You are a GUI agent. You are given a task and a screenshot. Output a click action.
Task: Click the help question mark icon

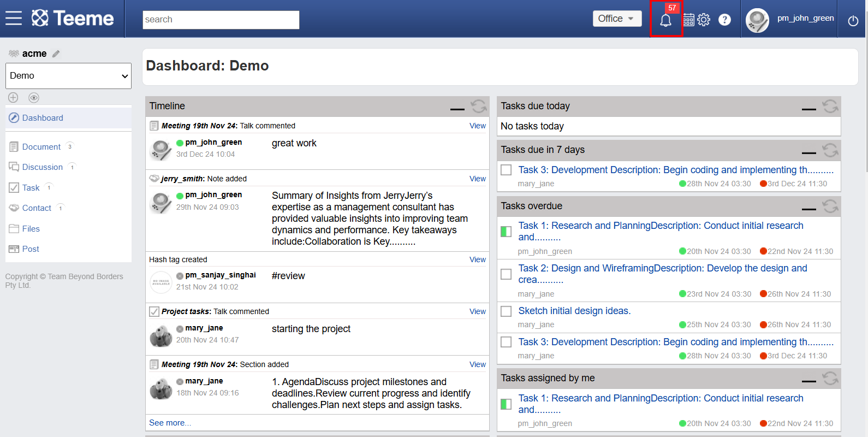724,20
